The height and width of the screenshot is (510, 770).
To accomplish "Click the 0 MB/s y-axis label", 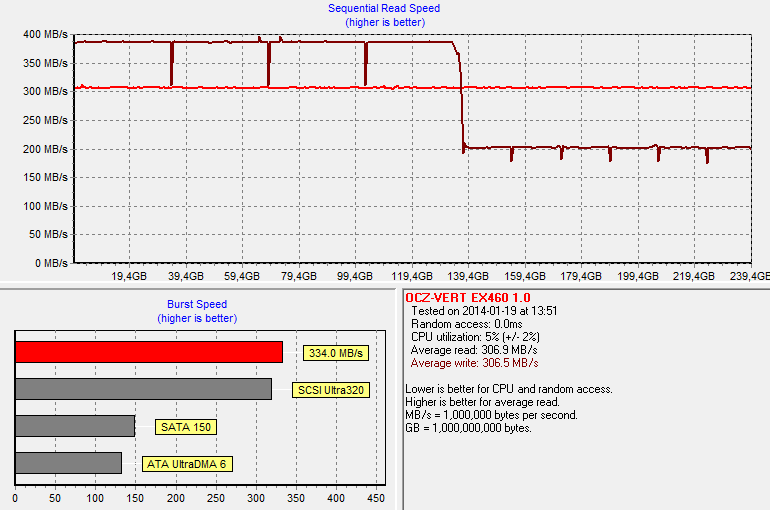I will [50, 263].
